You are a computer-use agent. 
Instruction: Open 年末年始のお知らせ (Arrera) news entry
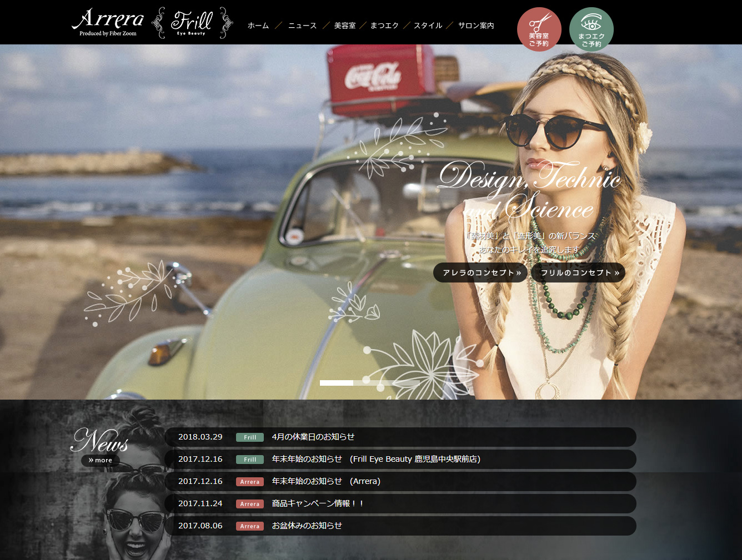326,481
